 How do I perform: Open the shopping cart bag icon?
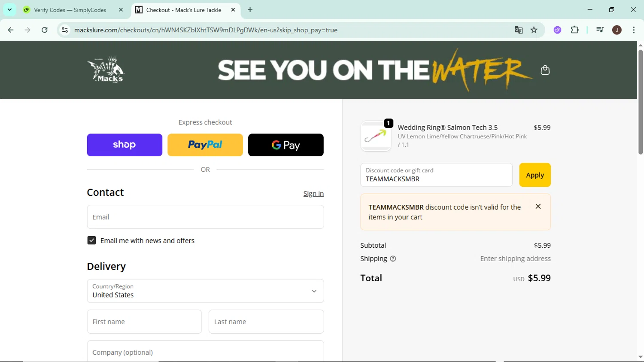(545, 70)
